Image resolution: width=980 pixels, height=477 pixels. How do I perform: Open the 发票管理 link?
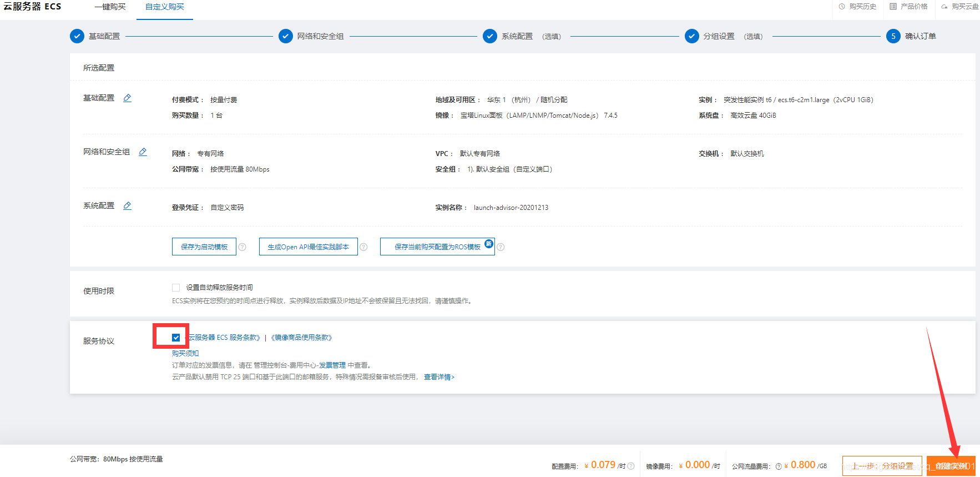tap(332, 365)
